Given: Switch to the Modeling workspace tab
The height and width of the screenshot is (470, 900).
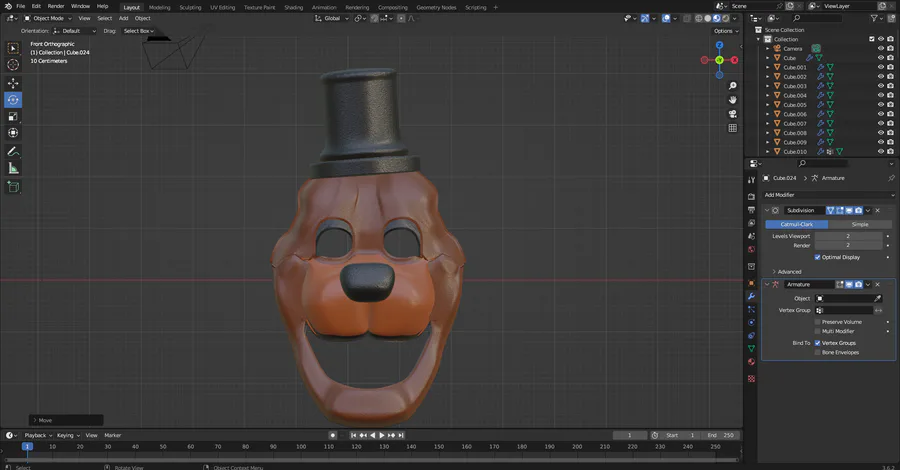Looking at the screenshot, I should tap(160, 7).
